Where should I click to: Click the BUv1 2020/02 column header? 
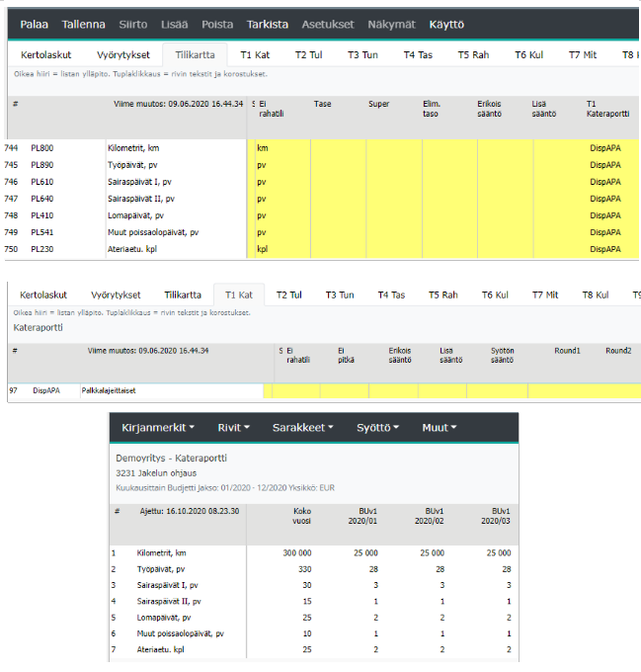click(x=430, y=517)
